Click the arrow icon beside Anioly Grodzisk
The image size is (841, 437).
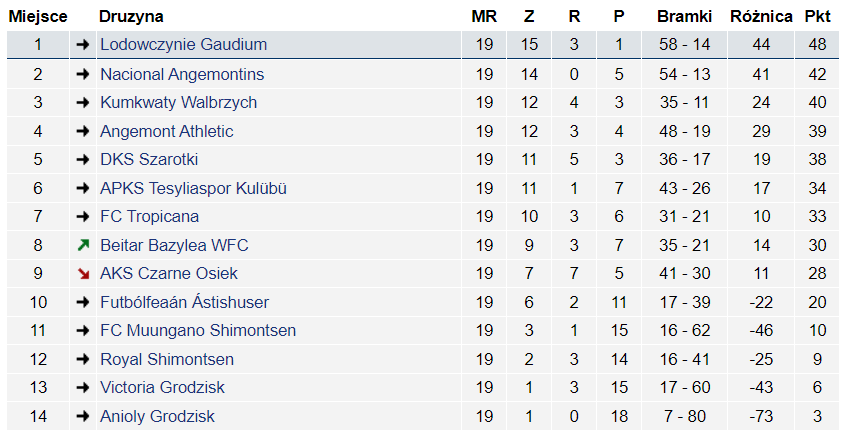(x=83, y=417)
